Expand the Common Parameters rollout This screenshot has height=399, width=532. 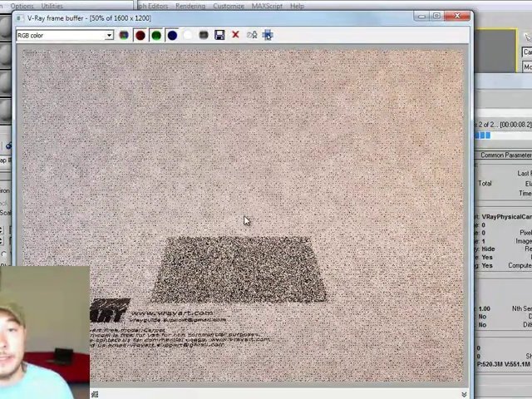coord(505,155)
